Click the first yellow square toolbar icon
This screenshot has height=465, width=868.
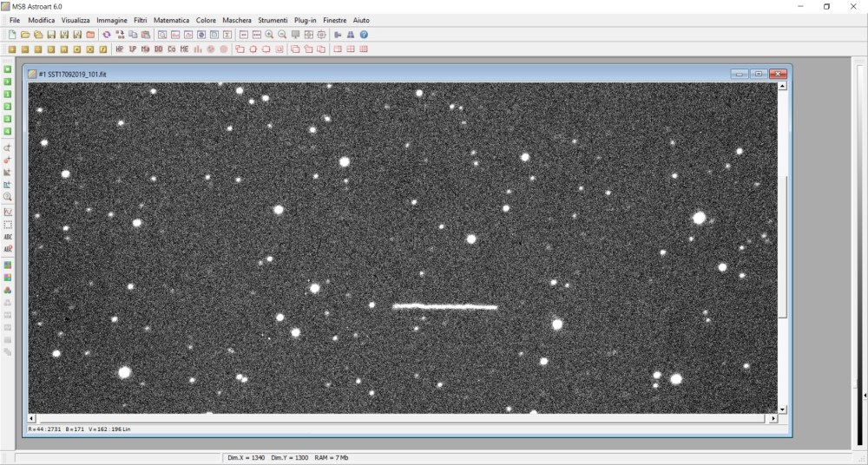point(11,49)
